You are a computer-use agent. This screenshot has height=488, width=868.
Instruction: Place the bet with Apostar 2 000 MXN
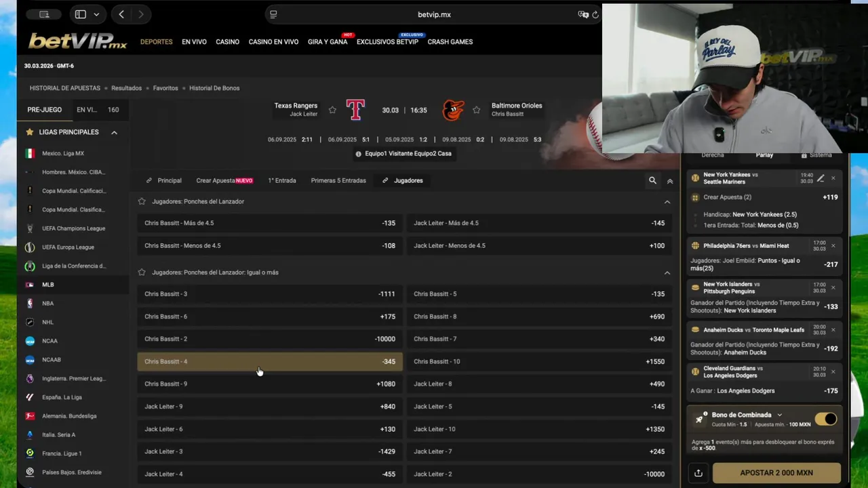coord(776,473)
